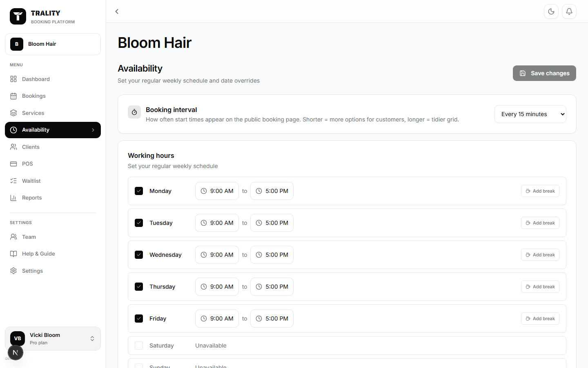The width and height of the screenshot is (588, 368).
Task: Click the Team users icon
Action: click(x=13, y=237)
